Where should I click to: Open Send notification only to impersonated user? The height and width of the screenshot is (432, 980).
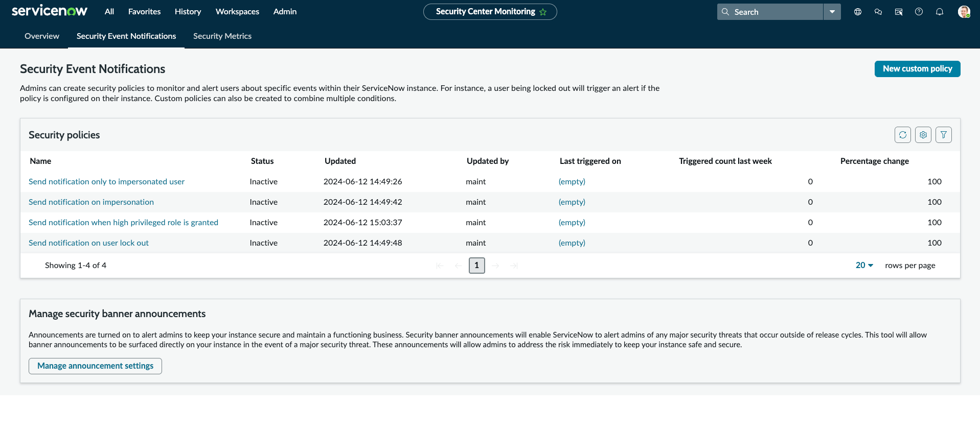(106, 182)
